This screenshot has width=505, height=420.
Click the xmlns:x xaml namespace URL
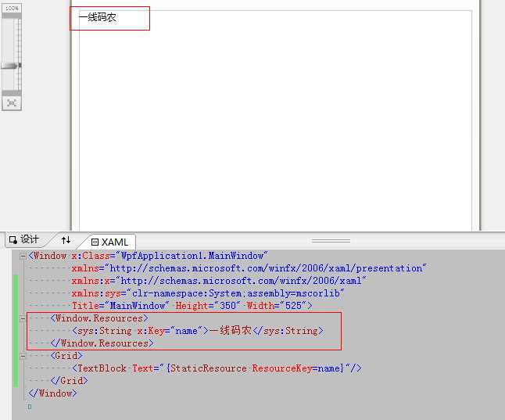(x=243, y=281)
